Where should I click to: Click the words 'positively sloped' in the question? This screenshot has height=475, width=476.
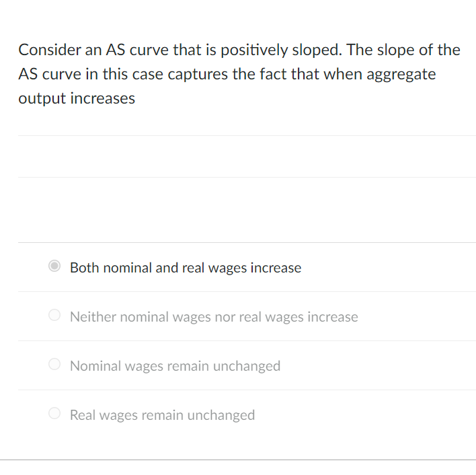[281, 50]
